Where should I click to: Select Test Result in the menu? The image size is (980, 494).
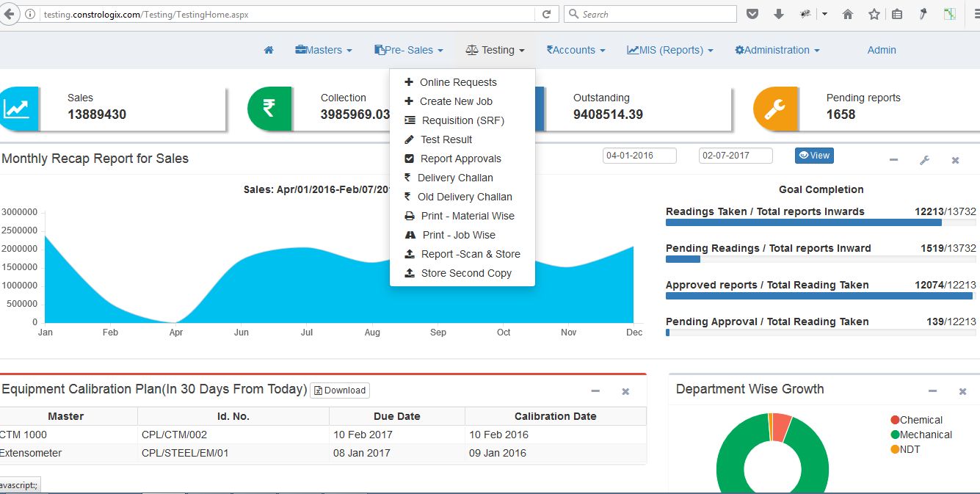pos(462,139)
